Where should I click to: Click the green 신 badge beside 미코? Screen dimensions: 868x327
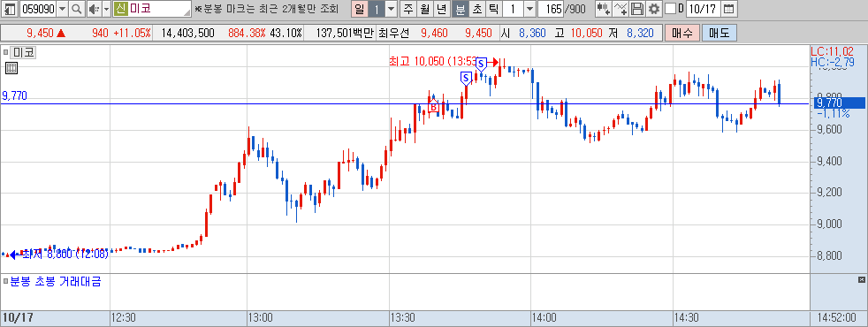point(120,9)
